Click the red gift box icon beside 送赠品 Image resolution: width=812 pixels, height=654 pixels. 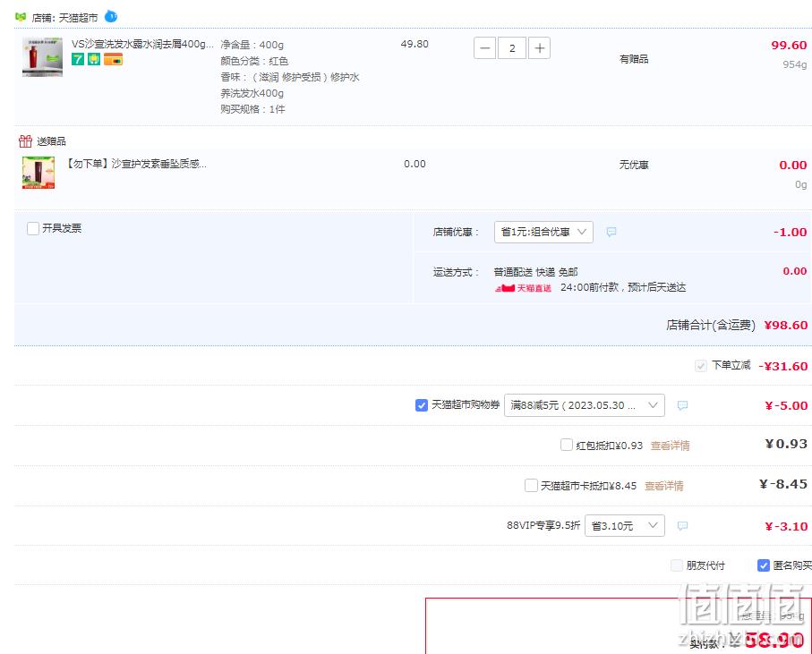coord(25,140)
